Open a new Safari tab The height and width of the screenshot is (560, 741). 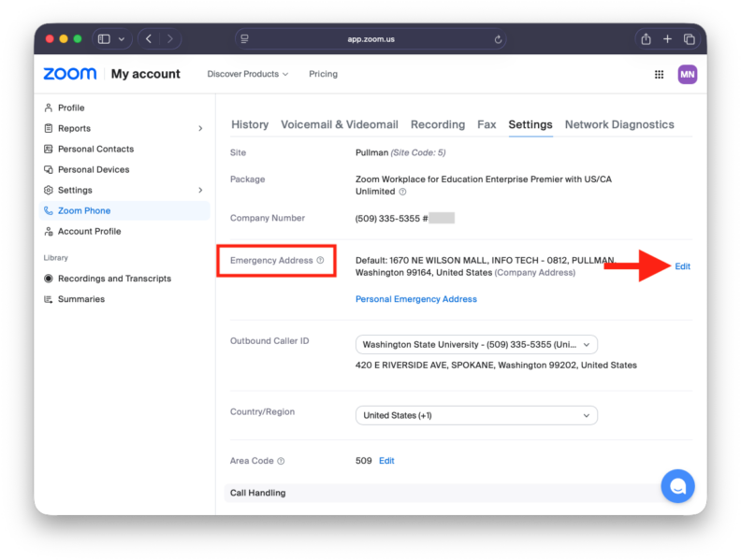coord(667,38)
